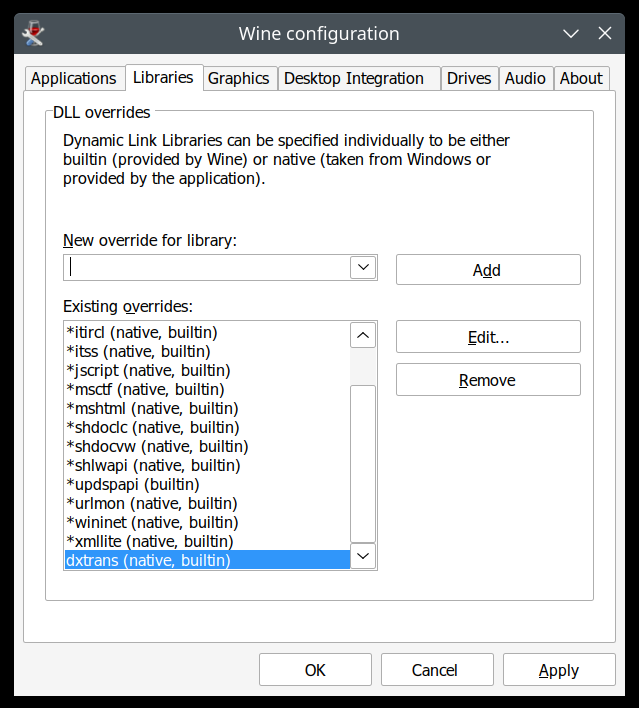
Task: Select *shlwapi (native, builtin) override
Action: (207, 465)
